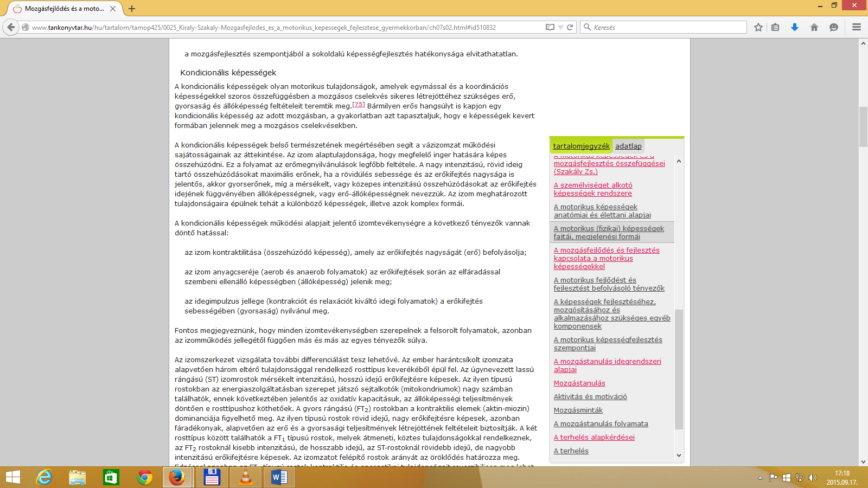This screenshot has width=868, height=488.
Task: Open the Mozgástanulás link
Action: click(x=579, y=383)
